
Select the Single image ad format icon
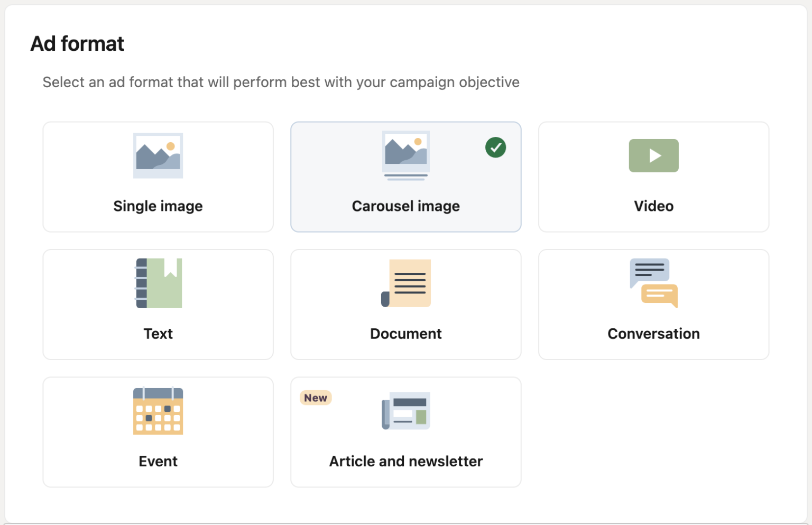pos(158,155)
